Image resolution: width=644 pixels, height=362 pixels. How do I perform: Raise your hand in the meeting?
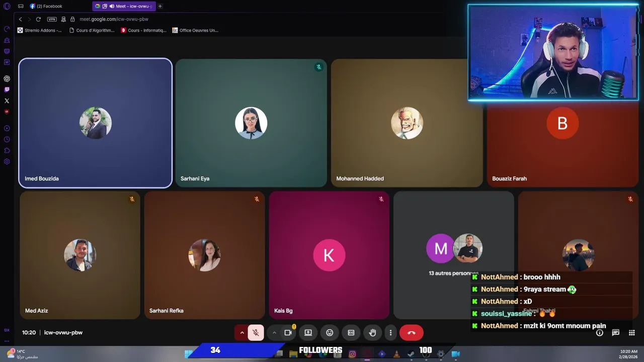372,332
